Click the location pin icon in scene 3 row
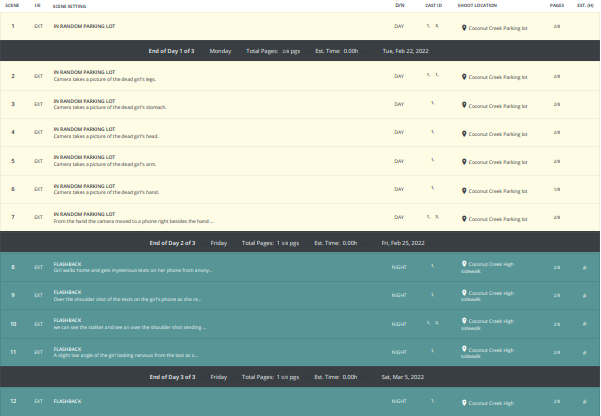Image resolution: width=601 pixels, height=416 pixels. pos(464,105)
